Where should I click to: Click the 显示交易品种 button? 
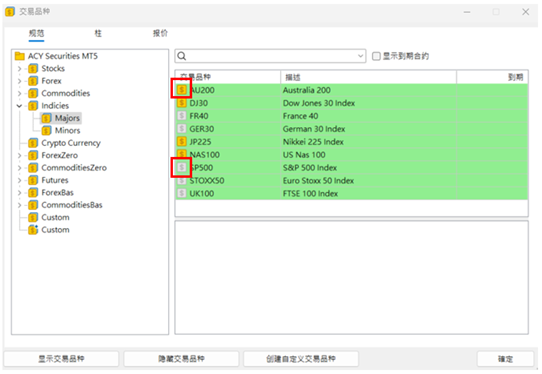(x=61, y=359)
